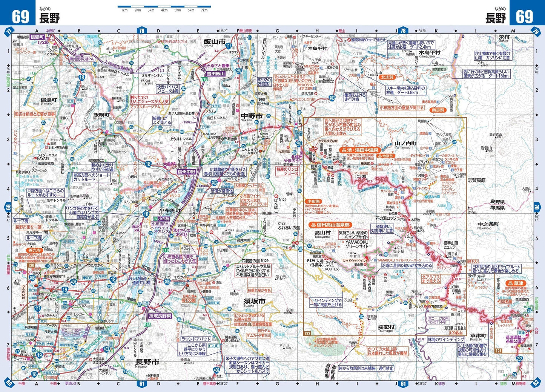Click the distance scale bar at top
545x392 pixels.
164,7
